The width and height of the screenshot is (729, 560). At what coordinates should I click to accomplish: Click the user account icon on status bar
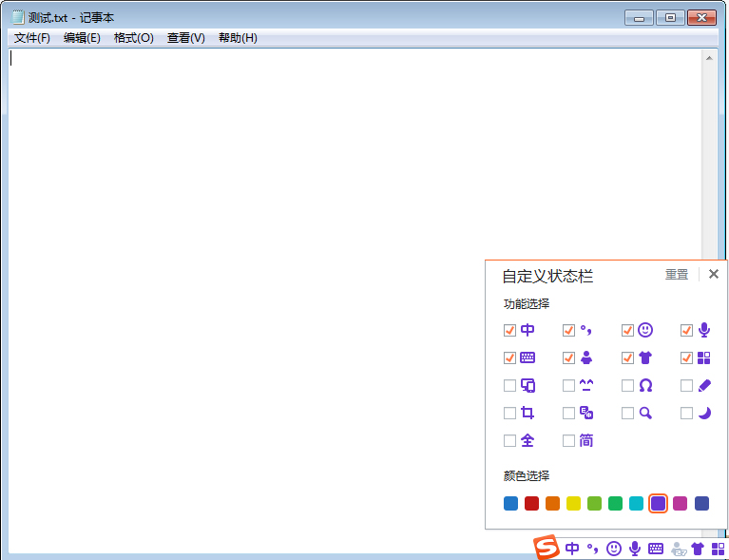(678, 549)
